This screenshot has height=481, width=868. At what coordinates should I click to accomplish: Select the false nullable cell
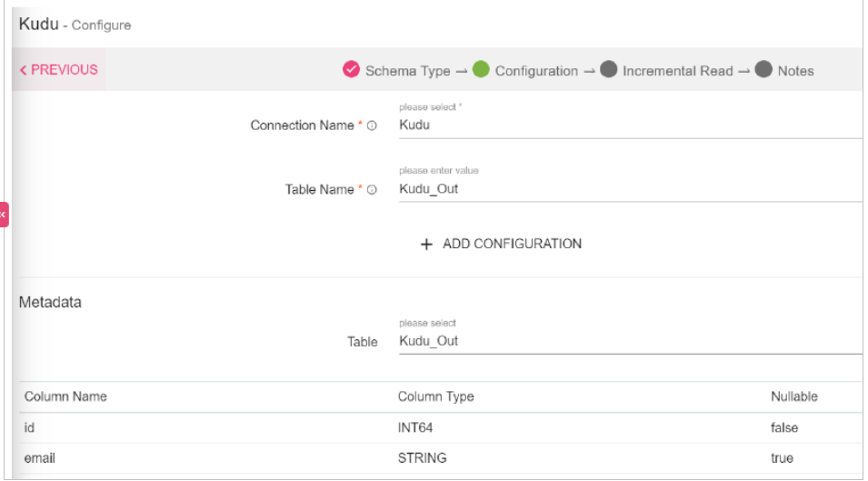tap(783, 427)
